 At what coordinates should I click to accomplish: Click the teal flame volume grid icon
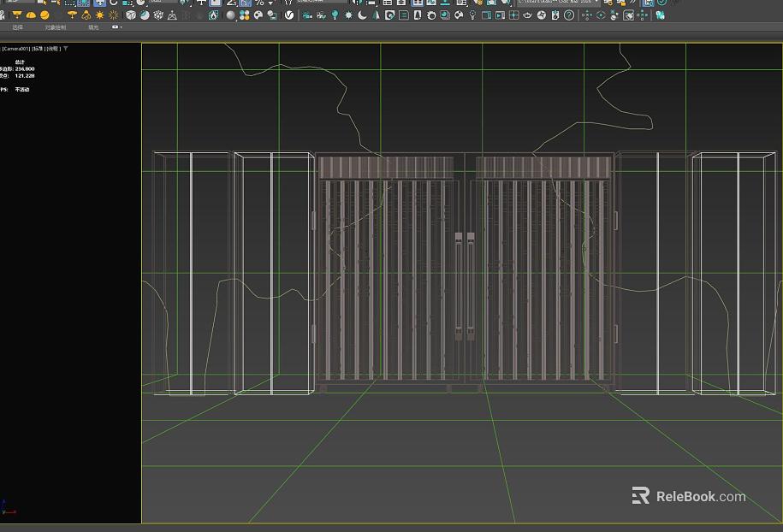tap(213, 15)
